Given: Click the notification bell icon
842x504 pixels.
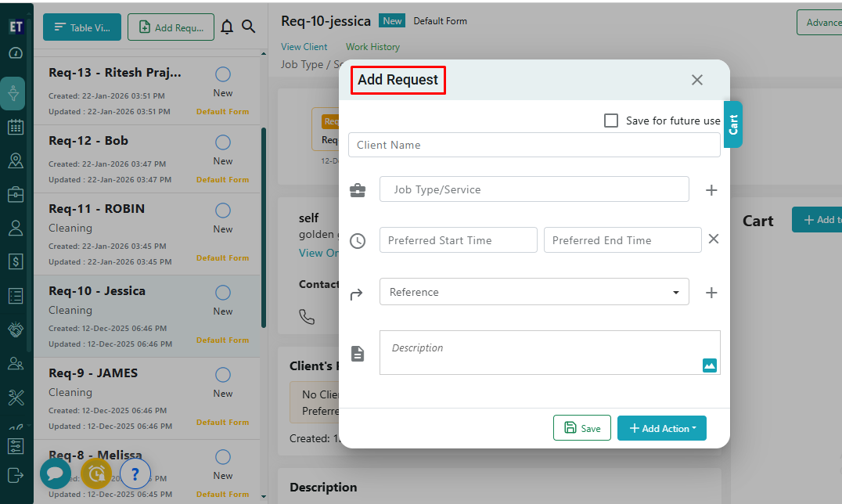Looking at the screenshot, I should pyautogui.click(x=227, y=27).
